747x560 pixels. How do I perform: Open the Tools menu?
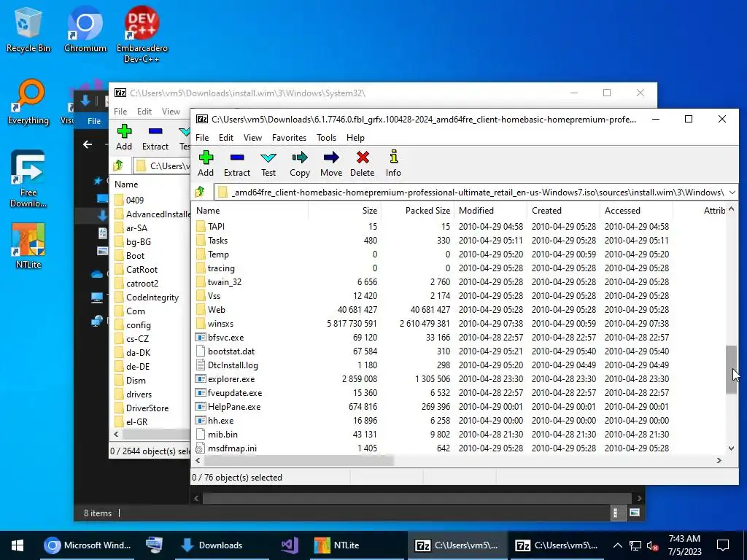(326, 138)
